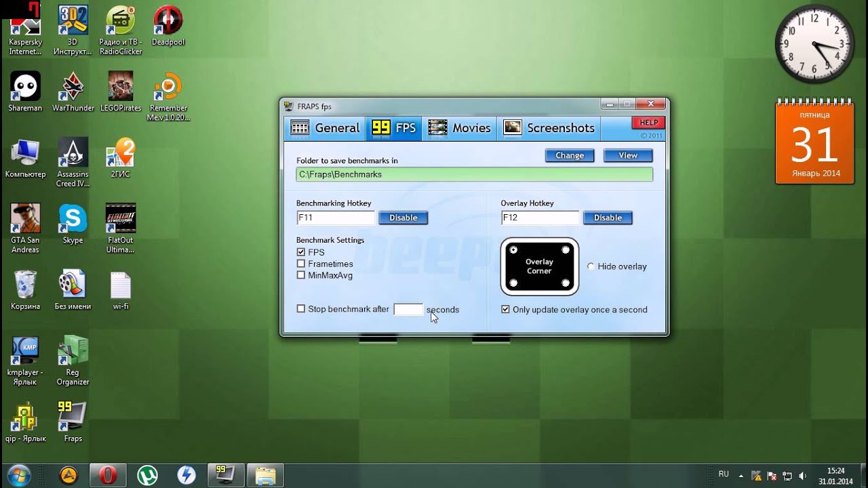Open Kaspersky Internet Security desktop icon
Screen dimensions: 868x488
25,30
